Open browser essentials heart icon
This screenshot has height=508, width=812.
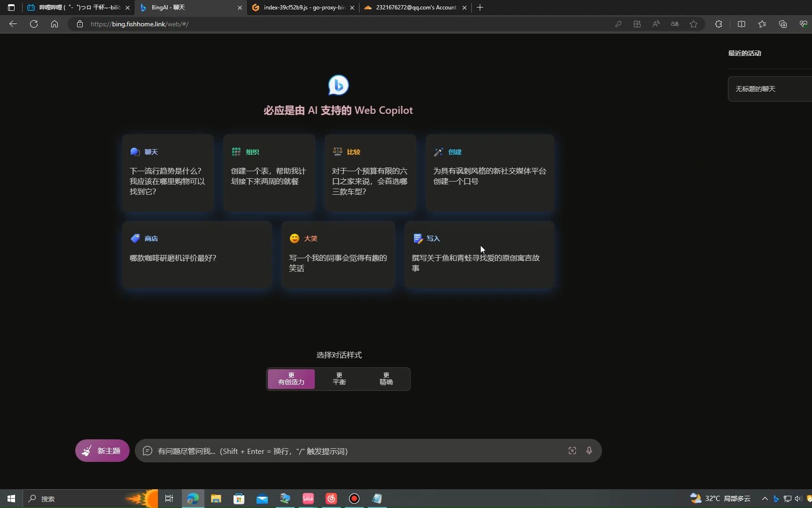[804, 24]
